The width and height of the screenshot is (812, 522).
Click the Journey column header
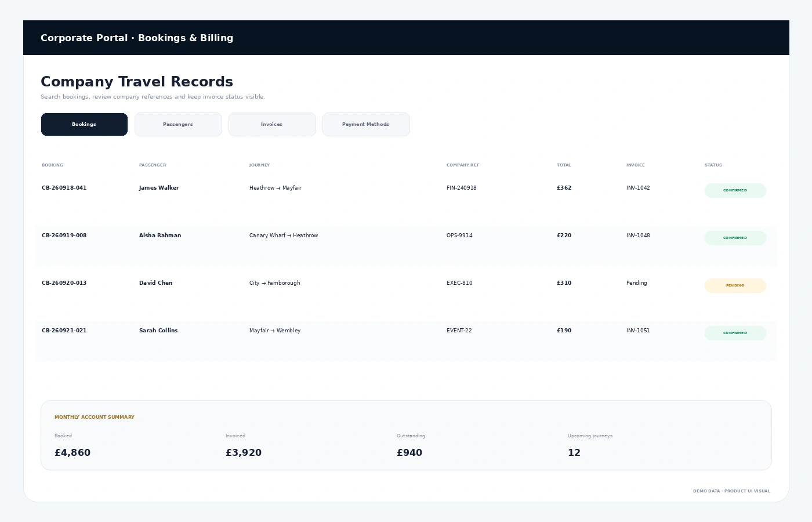(260, 165)
